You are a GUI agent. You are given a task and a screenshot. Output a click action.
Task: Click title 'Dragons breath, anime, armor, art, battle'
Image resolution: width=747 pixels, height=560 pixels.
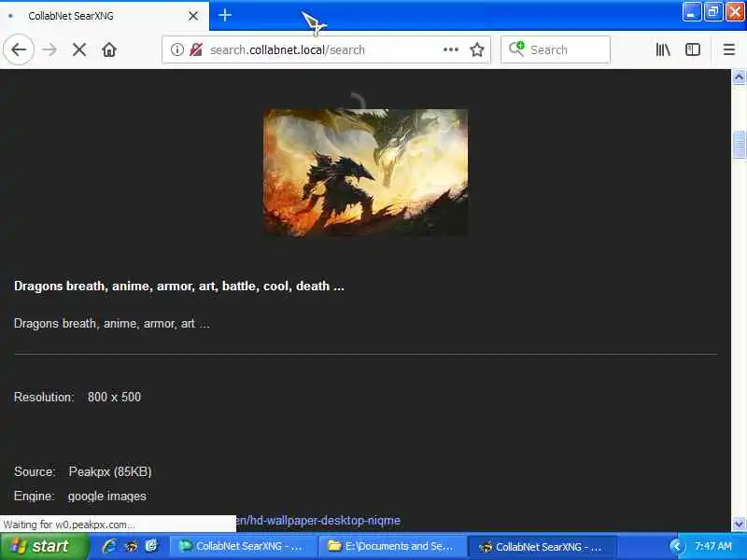pyautogui.click(x=178, y=286)
